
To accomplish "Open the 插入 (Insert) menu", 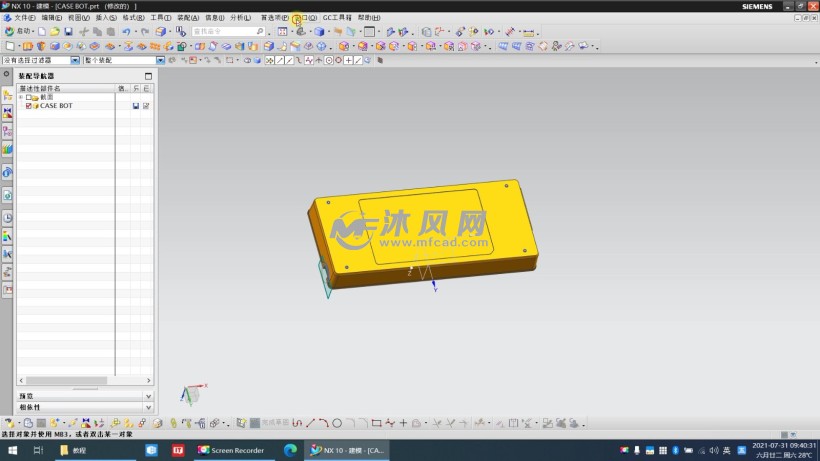I will 106,18.
